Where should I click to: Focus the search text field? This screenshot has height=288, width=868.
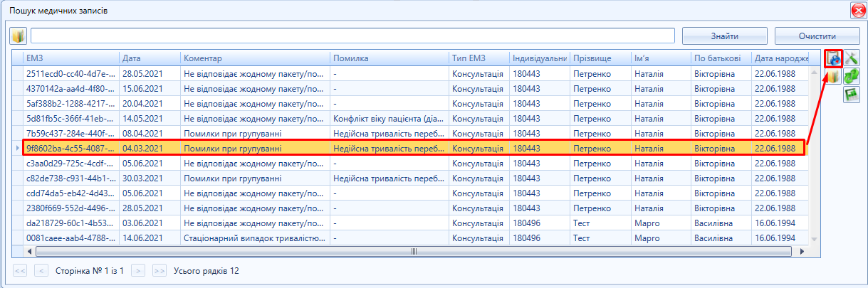pyautogui.click(x=352, y=36)
